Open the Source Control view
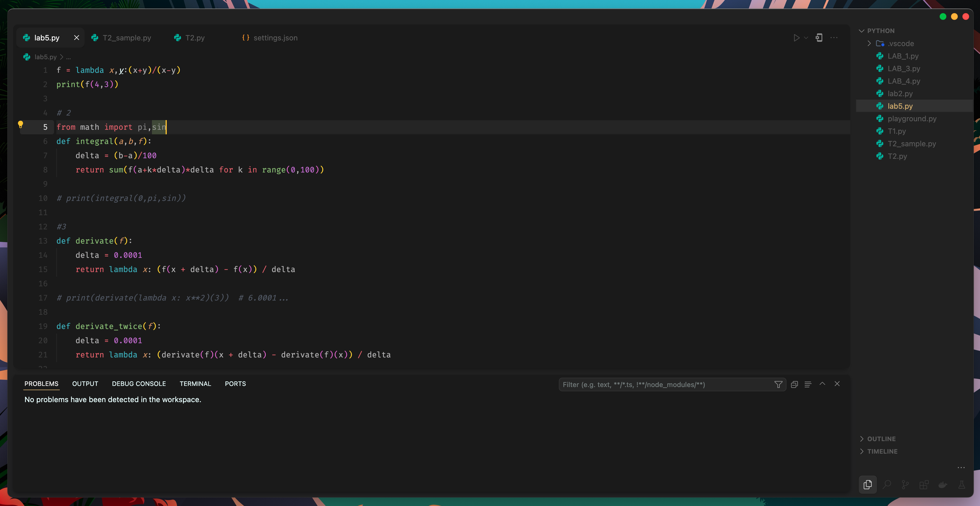 click(x=905, y=484)
